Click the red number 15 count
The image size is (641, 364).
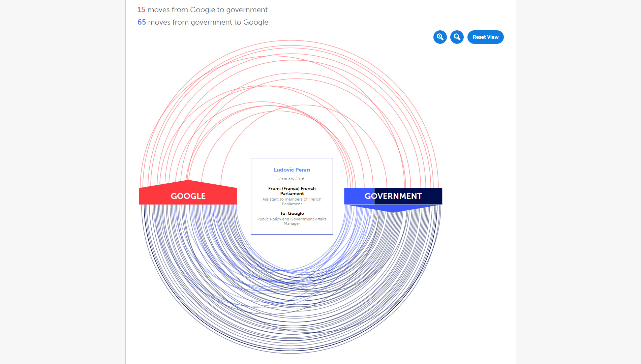point(141,10)
